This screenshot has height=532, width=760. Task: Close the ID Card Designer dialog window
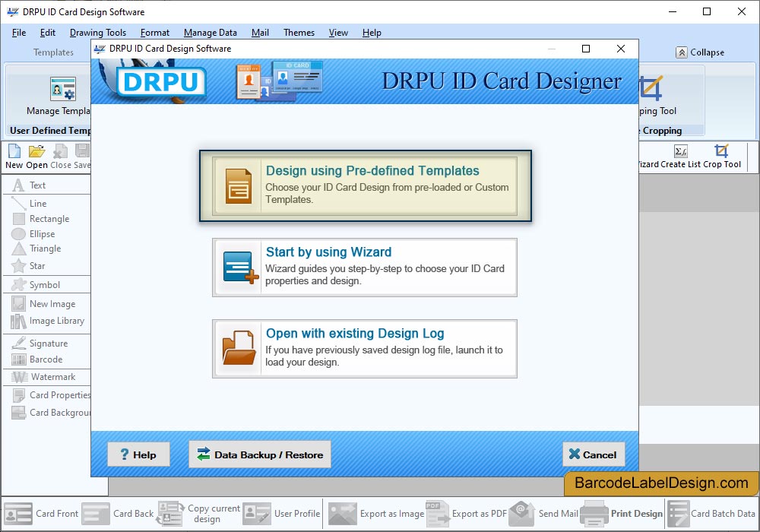coord(620,49)
